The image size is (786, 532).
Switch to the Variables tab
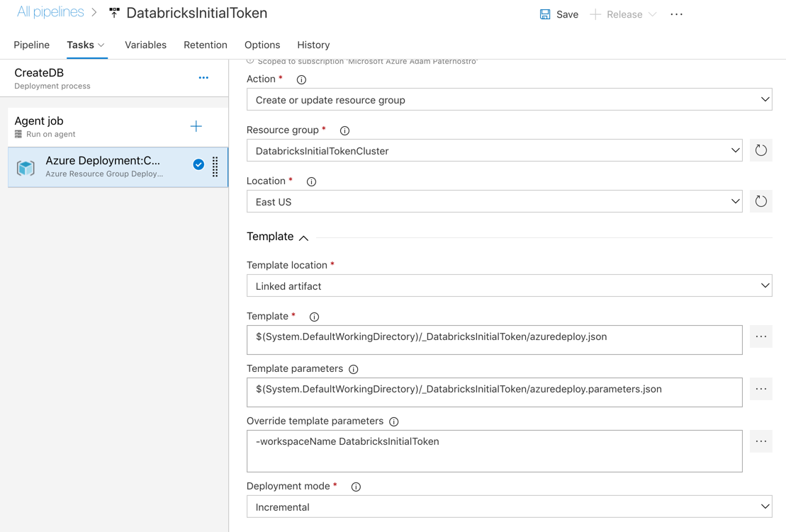tap(145, 45)
